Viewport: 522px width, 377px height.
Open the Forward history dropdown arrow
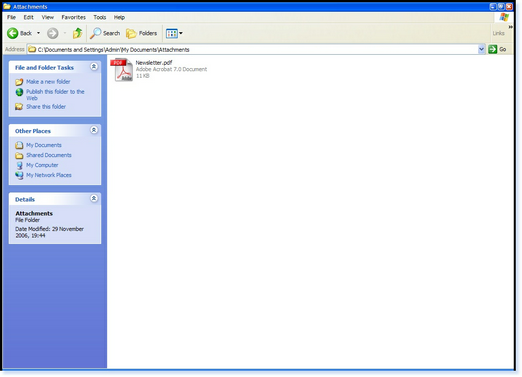(x=65, y=33)
